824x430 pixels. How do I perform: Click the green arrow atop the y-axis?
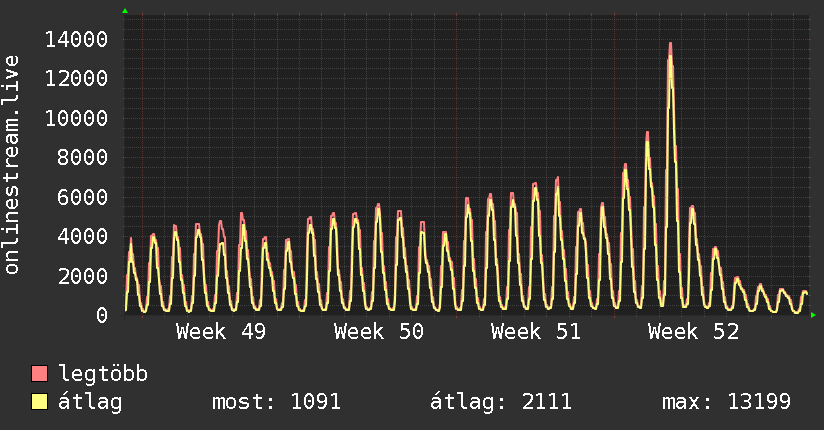pyautogui.click(x=125, y=11)
